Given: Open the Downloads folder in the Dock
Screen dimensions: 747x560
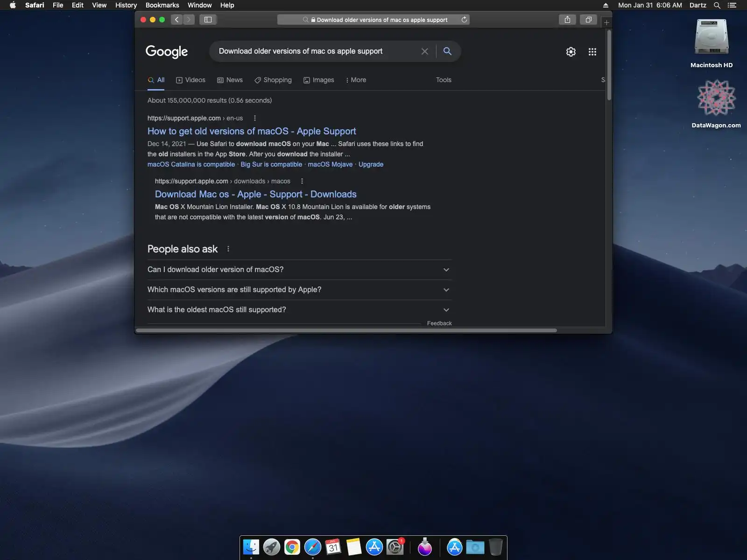Looking at the screenshot, I should pos(475,546).
